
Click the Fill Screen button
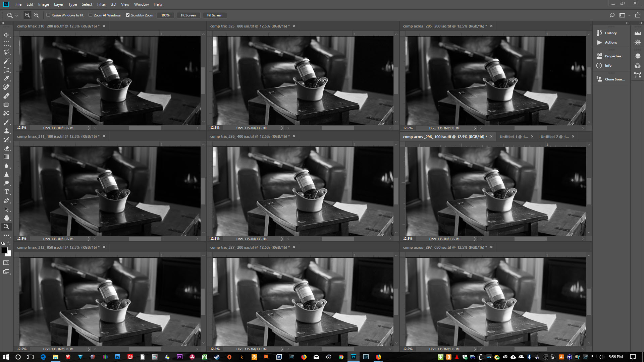tap(215, 15)
